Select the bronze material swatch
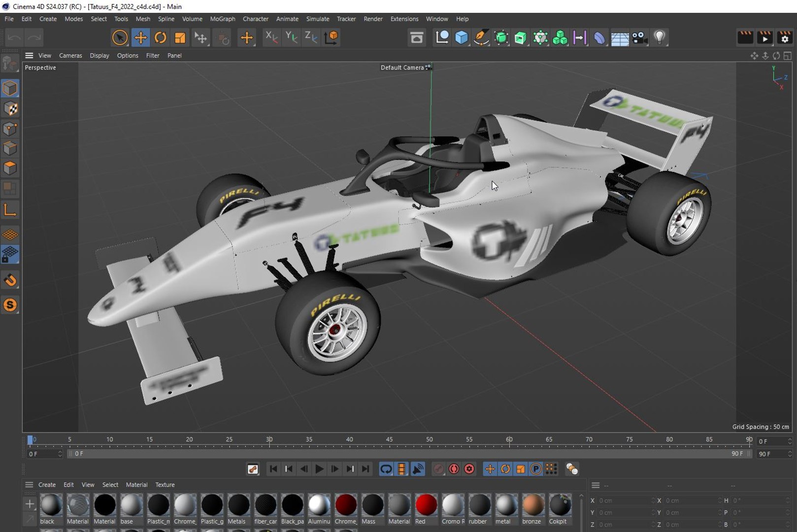Viewport: 797px width, 532px height. (x=533, y=505)
